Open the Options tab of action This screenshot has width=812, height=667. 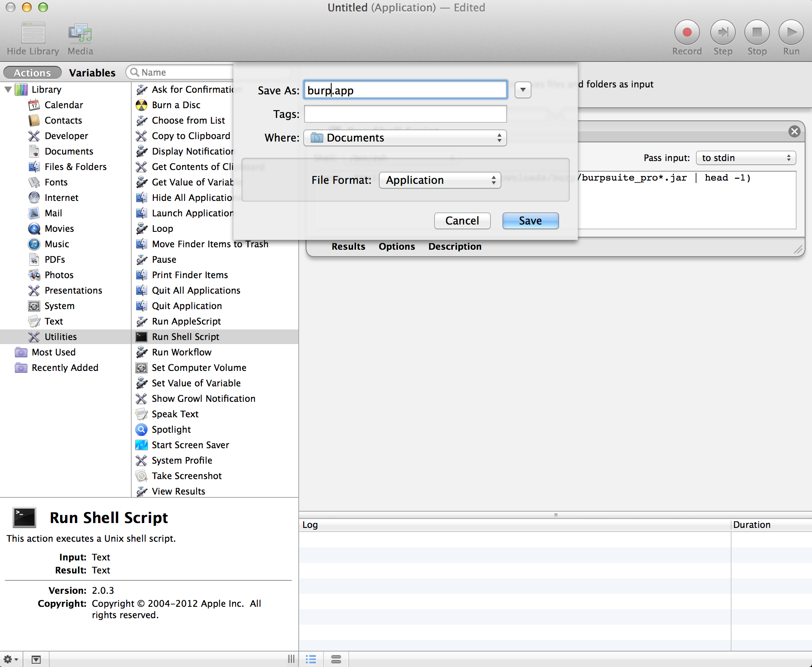click(397, 246)
